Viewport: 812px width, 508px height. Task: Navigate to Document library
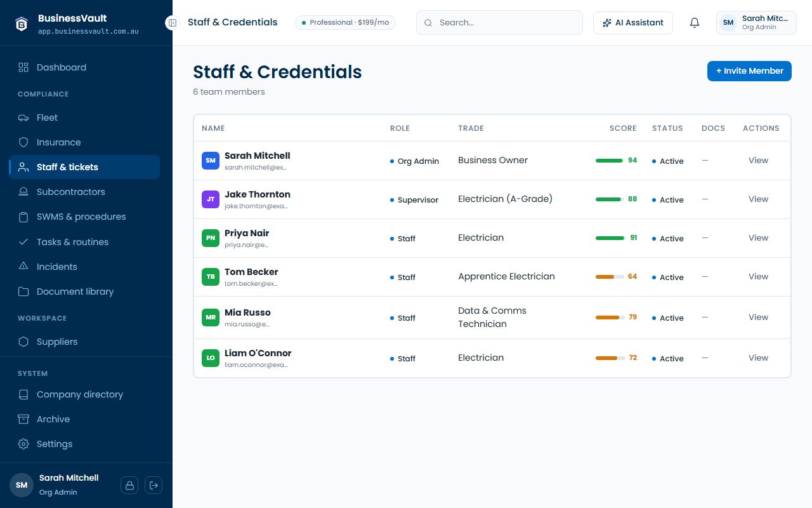point(84,291)
